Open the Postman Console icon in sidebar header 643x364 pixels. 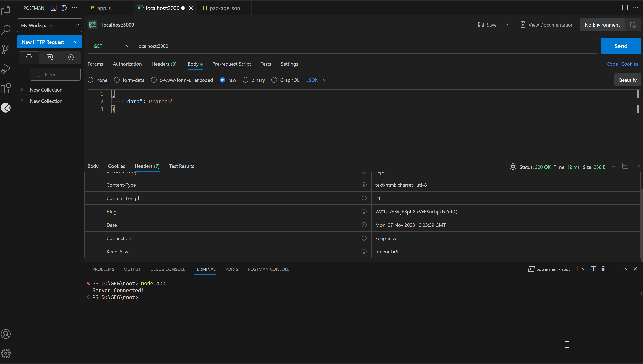pos(53,8)
